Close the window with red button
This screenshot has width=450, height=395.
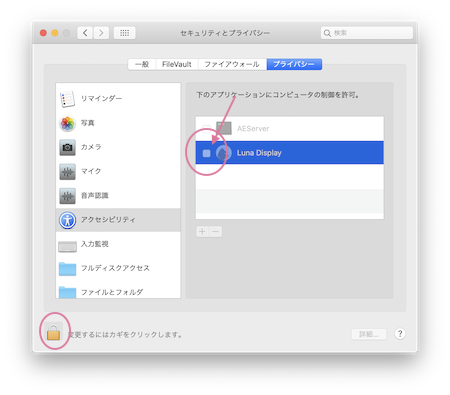click(x=43, y=33)
